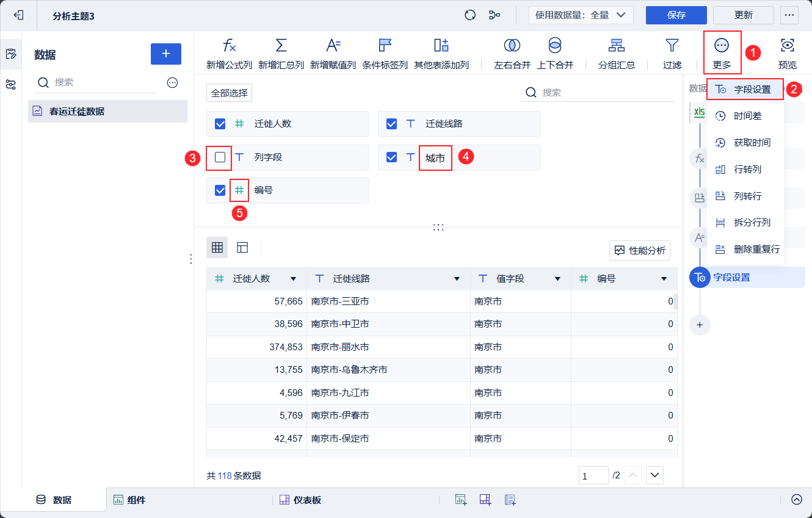812x518 pixels.
Task: Click the blue 保存 button
Action: click(x=676, y=15)
